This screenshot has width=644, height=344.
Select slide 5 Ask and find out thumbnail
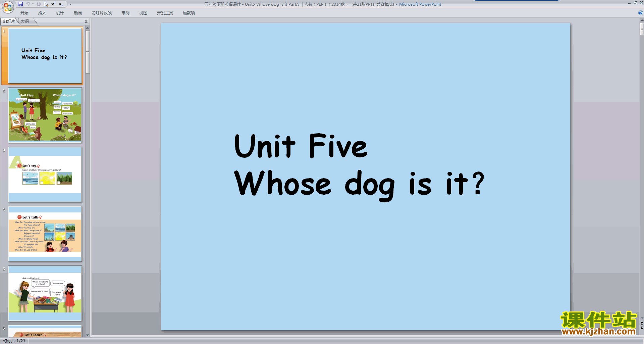pyautogui.click(x=45, y=293)
